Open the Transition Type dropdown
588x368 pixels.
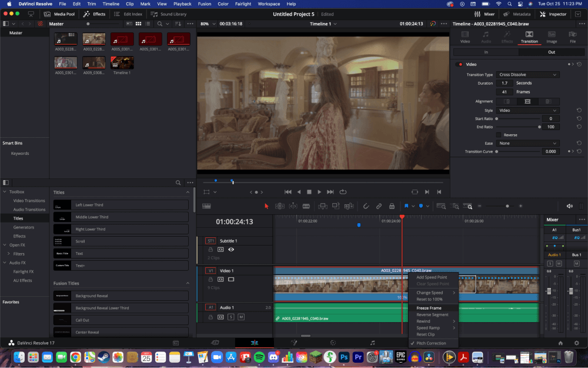click(527, 75)
